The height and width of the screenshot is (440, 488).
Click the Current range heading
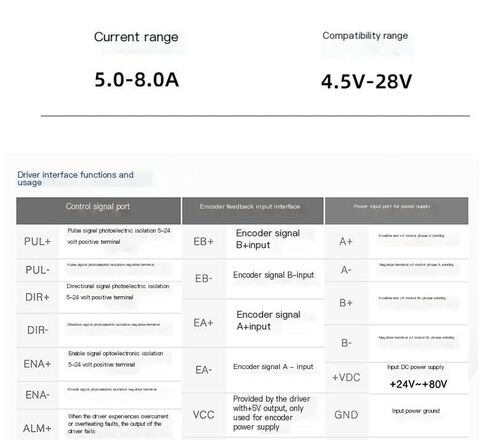pos(136,37)
